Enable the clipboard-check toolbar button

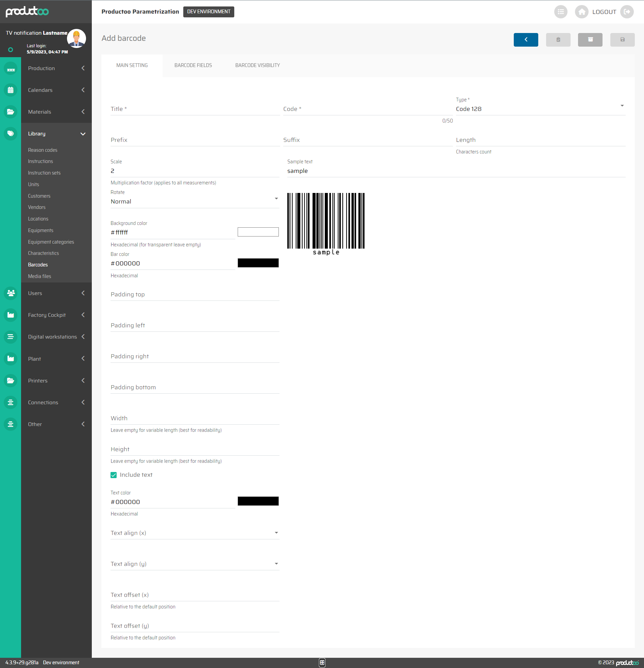pos(558,39)
